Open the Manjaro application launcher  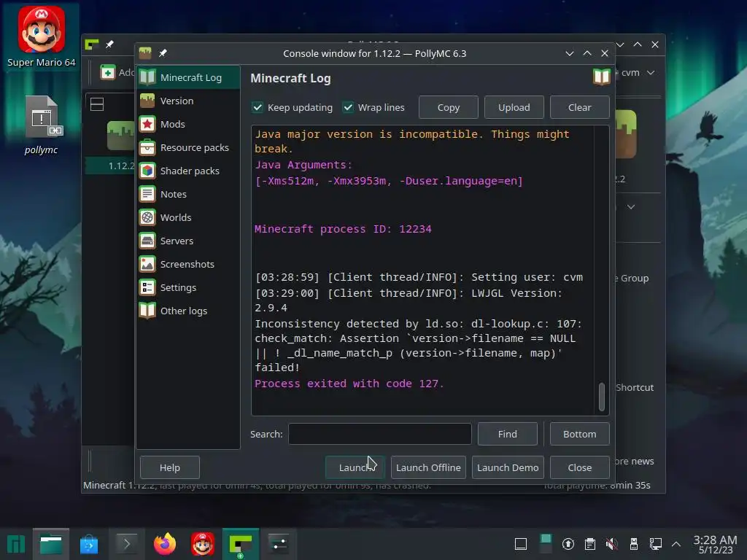pyautogui.click(x=16, y=544)
